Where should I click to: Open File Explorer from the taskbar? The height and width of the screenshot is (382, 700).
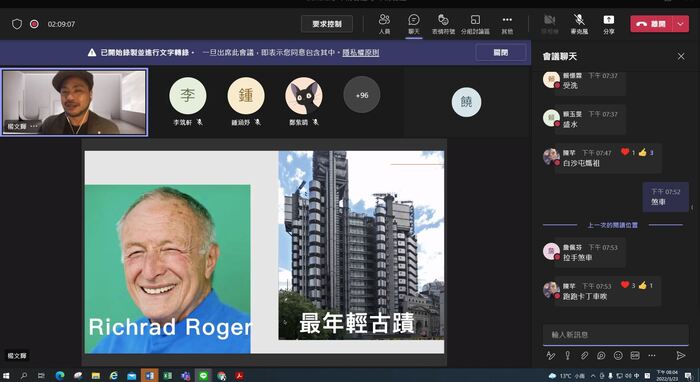(x=96, y=376)
